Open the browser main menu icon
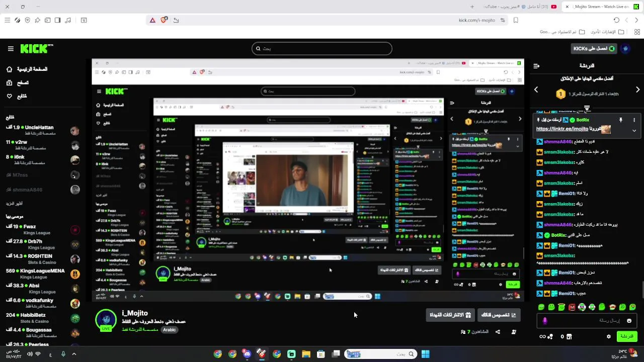Viewport: 644px width, 362px height. 7,20
